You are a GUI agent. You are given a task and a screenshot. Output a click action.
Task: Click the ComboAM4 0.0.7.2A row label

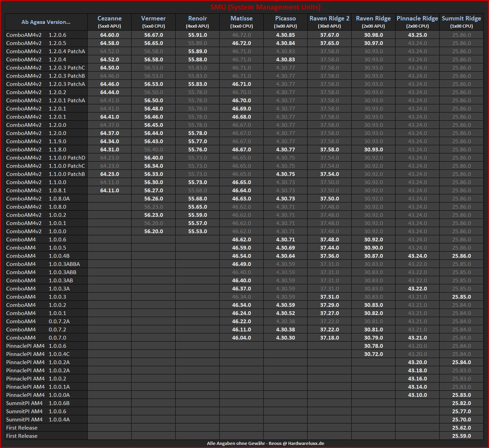(x=46, y=321)
